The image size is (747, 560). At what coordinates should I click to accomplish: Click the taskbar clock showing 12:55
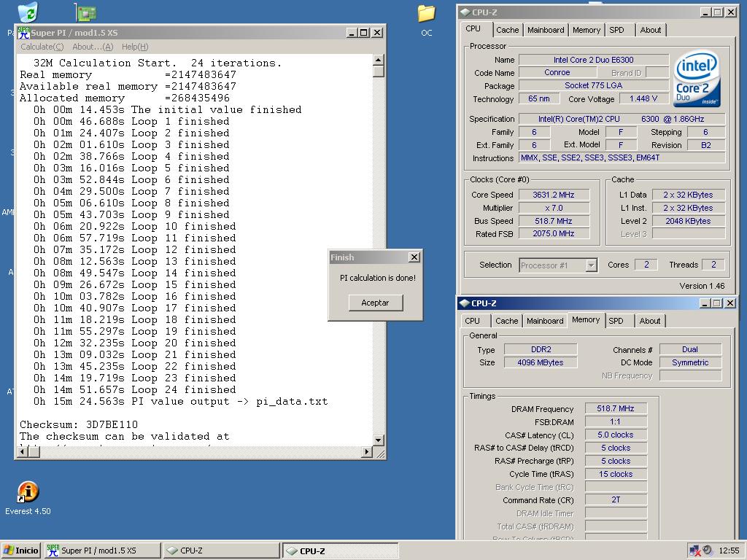[x=729, y=551]
